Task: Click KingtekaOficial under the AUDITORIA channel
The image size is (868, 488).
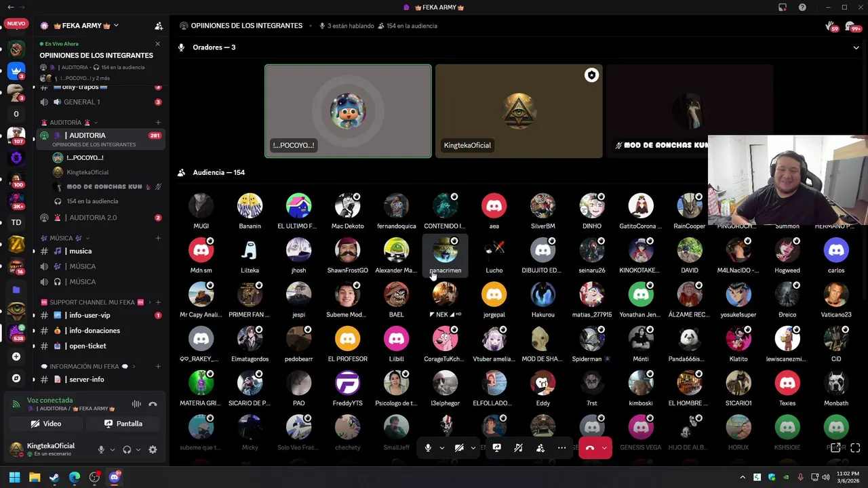Action: [87, 172]
